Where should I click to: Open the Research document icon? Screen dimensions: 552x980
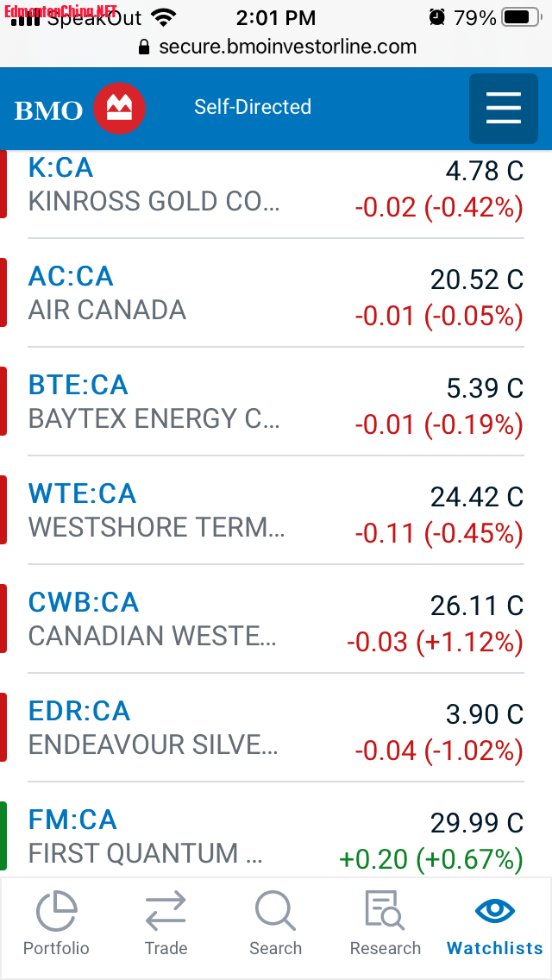[385, 912]
